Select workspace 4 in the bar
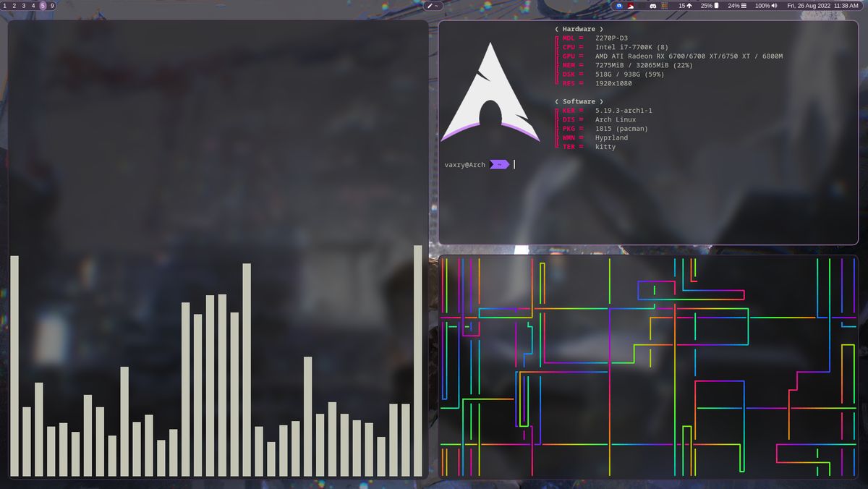 tap(33, 5)
